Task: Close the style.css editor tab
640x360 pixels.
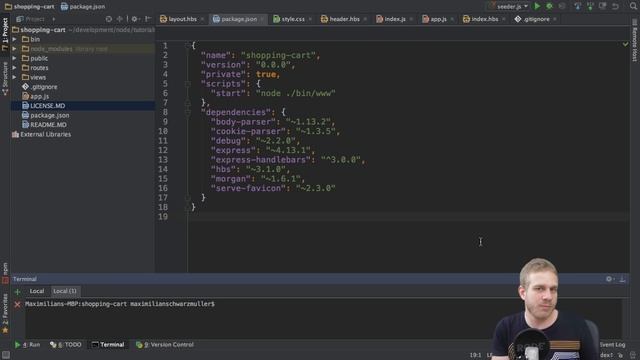Action: (310, 19)
